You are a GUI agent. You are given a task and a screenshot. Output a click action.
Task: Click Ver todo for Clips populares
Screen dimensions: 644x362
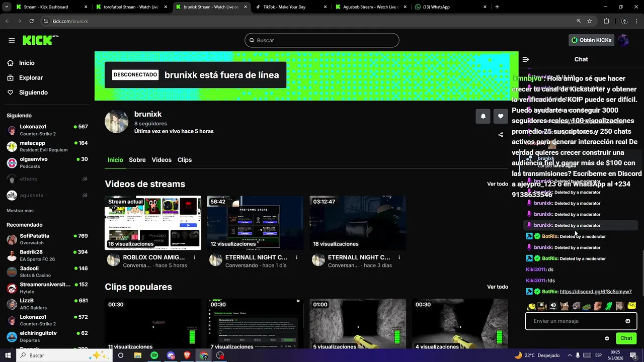coord(498,287)
